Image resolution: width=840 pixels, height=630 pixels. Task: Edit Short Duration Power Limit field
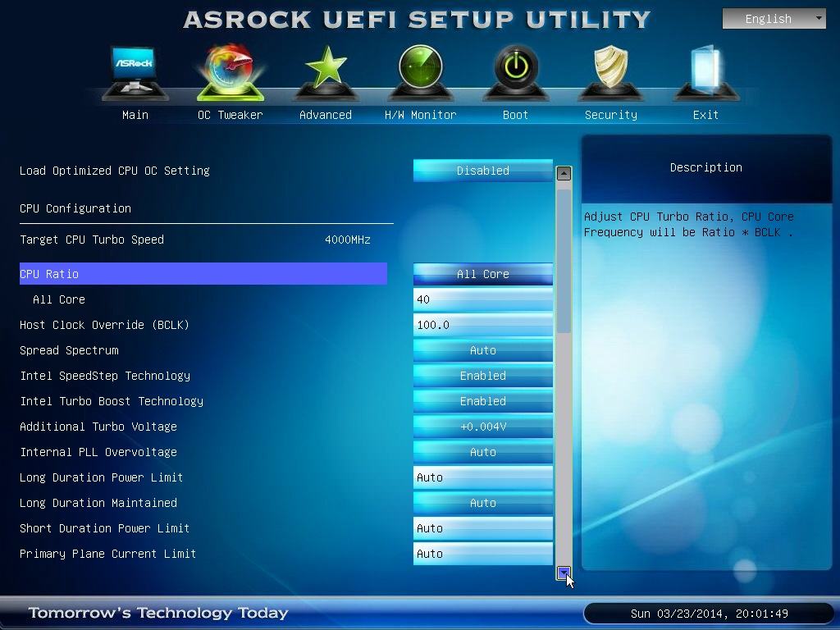click(482, 528)
